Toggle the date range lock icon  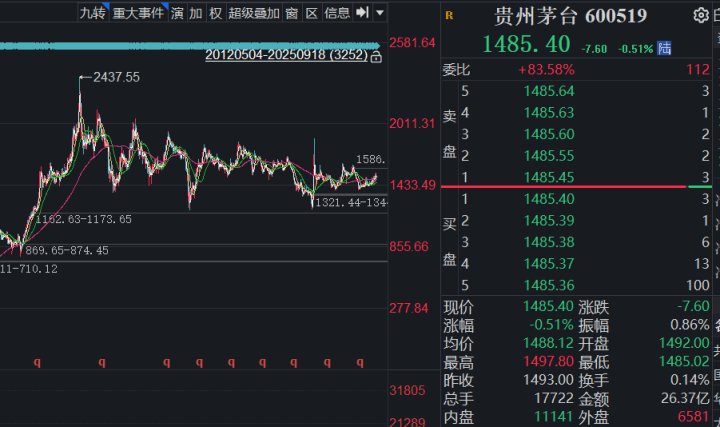click(376, 57)
